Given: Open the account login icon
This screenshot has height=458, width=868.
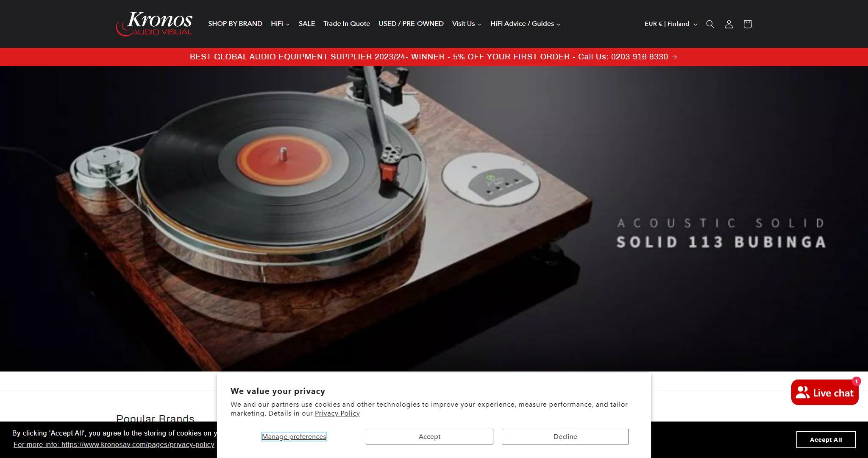Looking at the screenshot, I should tap(729, 24).
